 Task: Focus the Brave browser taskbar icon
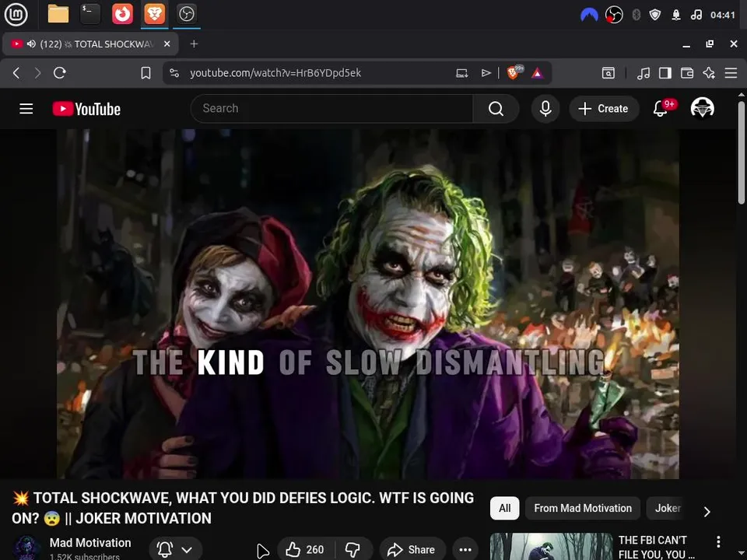pyautogui.click(x=154, y=14)
